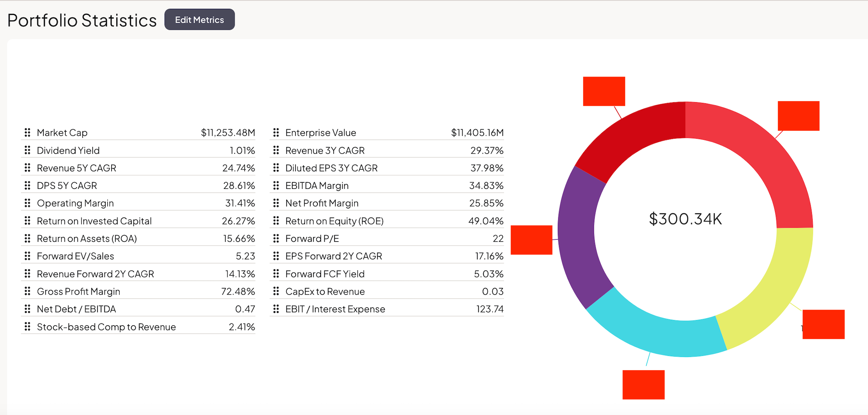Click the drag handle for Forward FCF Yield

click(276, 274)
